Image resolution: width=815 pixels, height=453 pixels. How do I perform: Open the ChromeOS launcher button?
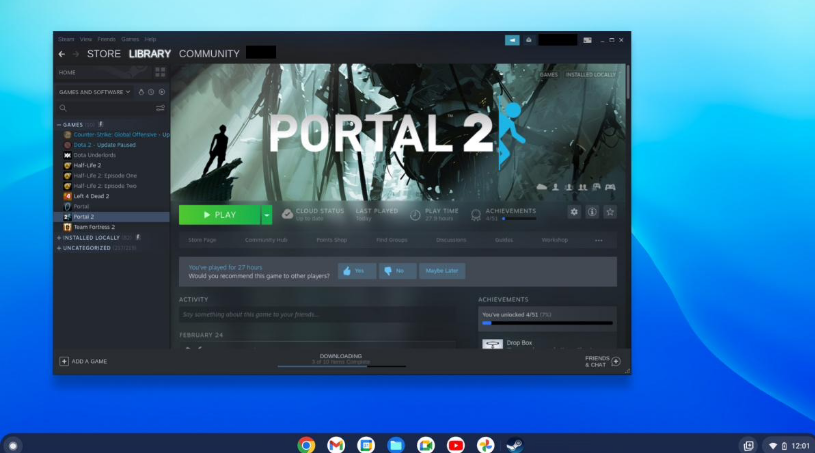(x=13, y=445)
